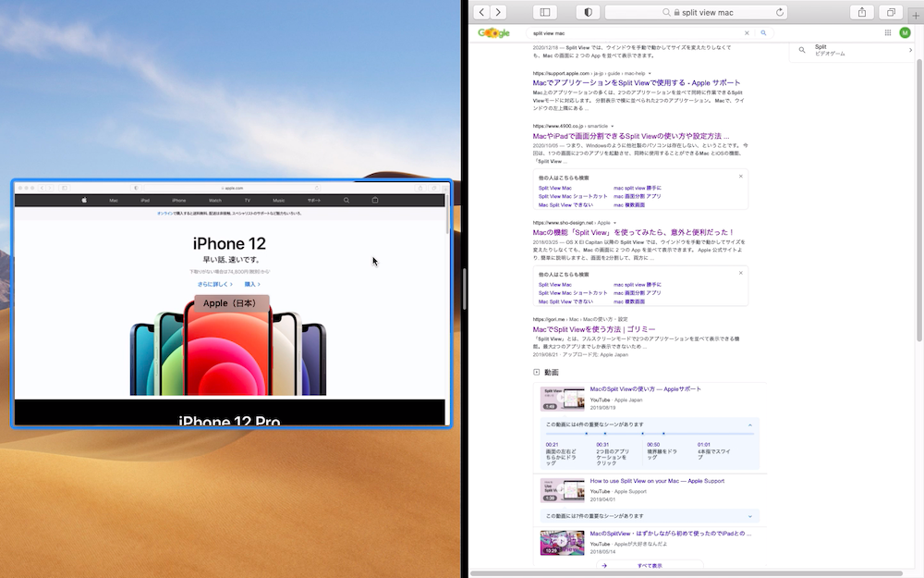The width and height of the screenshot is (924, 578).
Task: Click the Apple logo in apple.com nav
Action: point(84,201)
